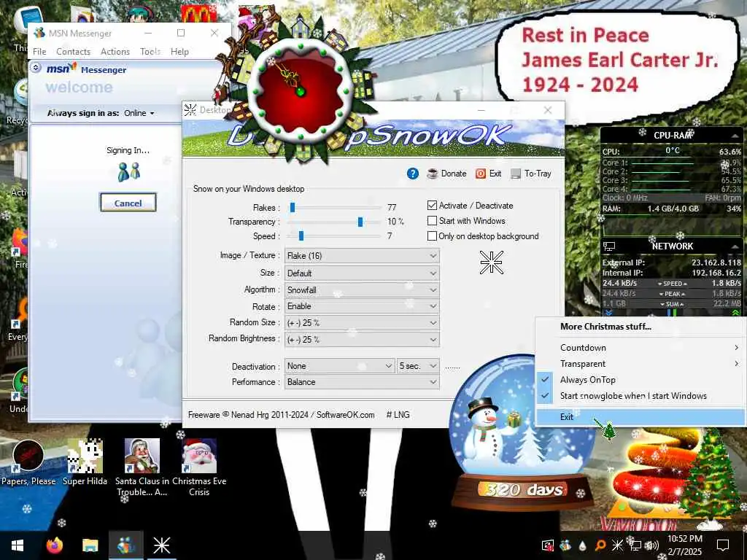747x560 pixels.
Task: Open the Transparent submenu
Action: 640,364
